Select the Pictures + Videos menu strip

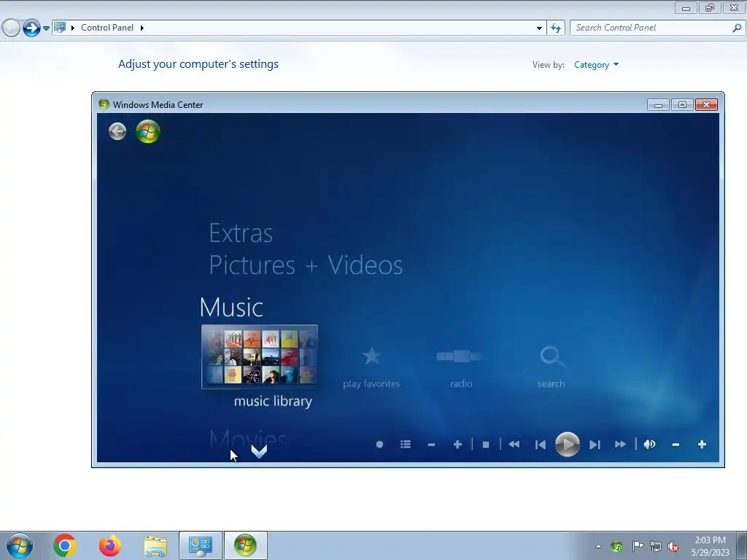(306, 265)
